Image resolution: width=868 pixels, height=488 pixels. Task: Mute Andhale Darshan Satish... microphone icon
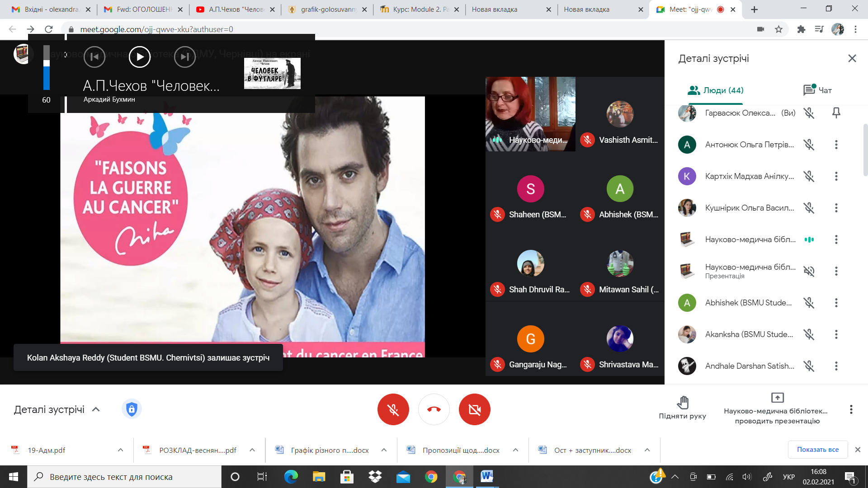click(x=809, y=366)
